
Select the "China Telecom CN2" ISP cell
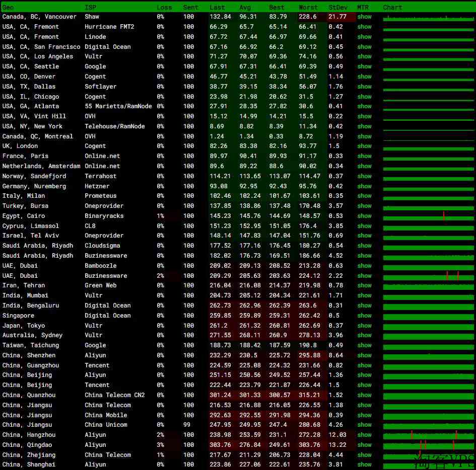(115, 395)
